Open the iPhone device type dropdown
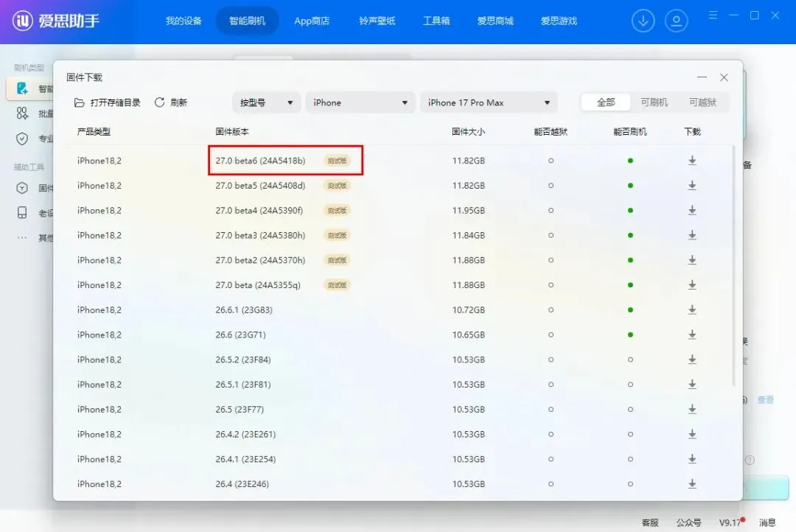The height and width of the screenshot is (532, 796). (x=360, y=102)
